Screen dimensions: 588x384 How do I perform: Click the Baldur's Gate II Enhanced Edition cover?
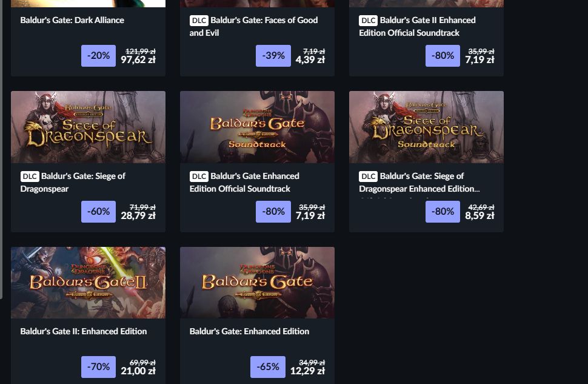pos(88,283)
